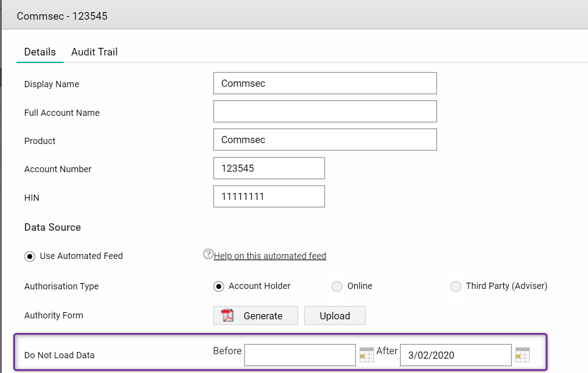Click the Product label
Viewport: 588px width, 373px height.
tap(40, 141)
